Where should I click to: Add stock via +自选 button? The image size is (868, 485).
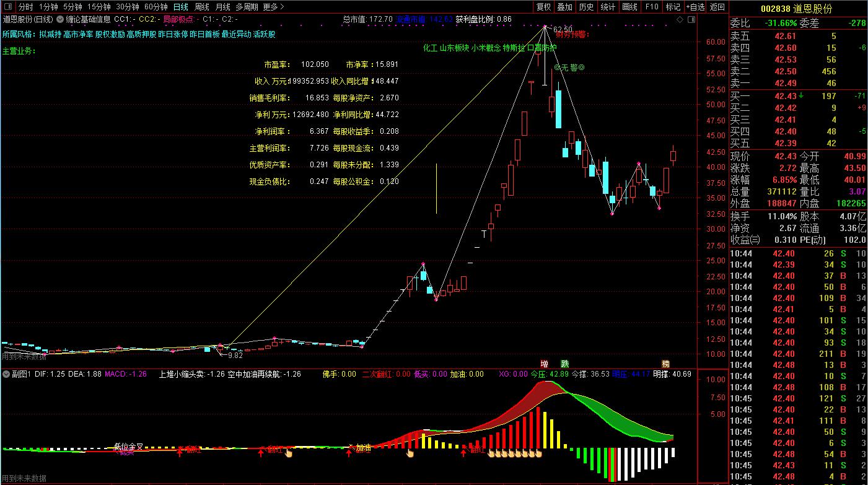(x=695, y=7)
